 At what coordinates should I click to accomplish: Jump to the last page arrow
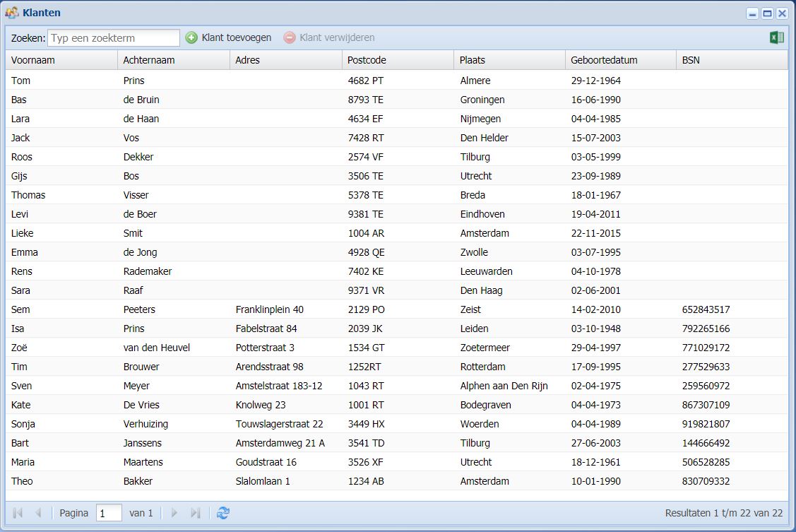[x=196, y=513]
